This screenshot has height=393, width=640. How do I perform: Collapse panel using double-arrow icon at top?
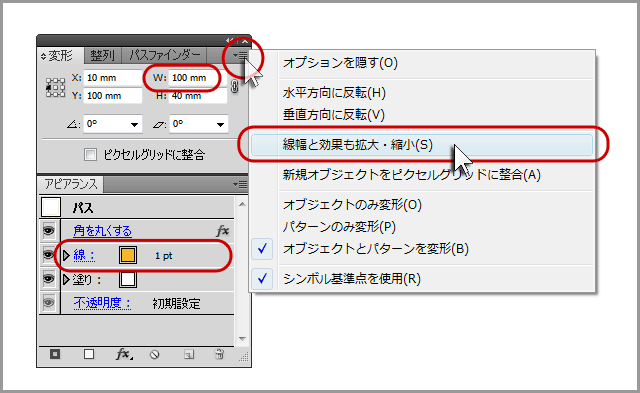click(230, 41)
